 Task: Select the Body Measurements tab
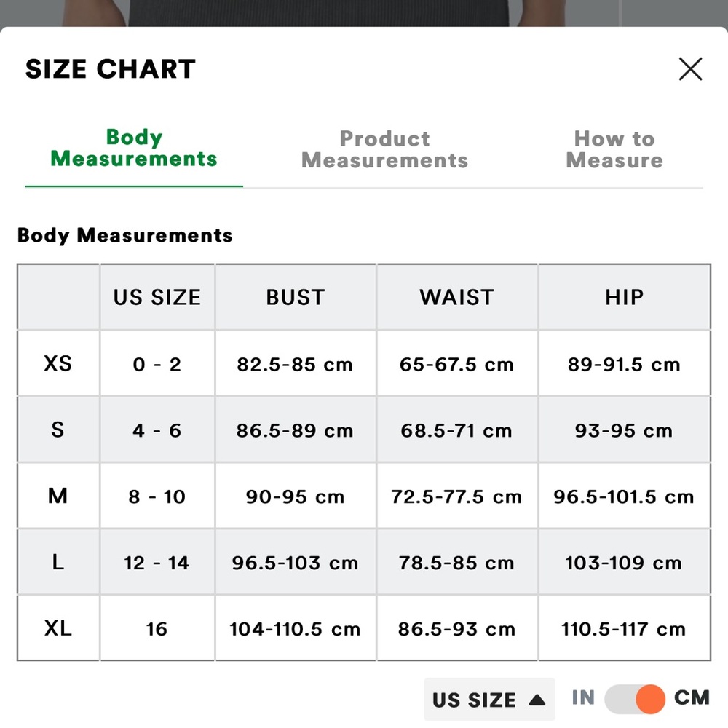coord(134,148)
